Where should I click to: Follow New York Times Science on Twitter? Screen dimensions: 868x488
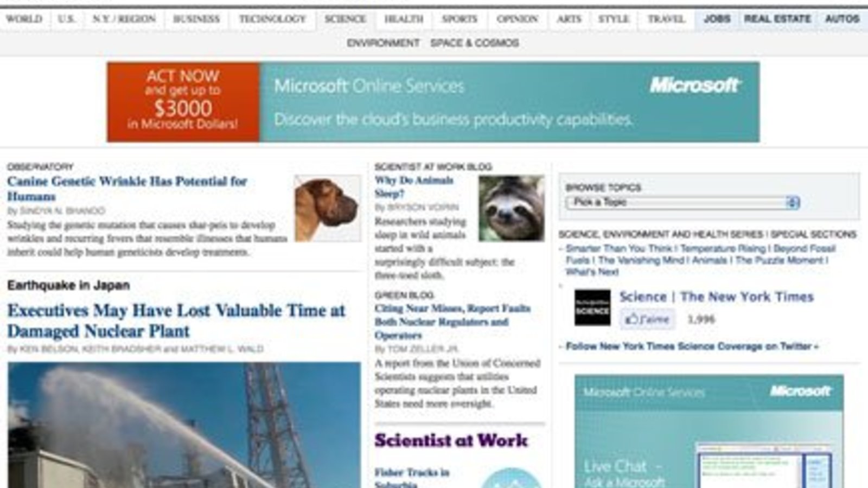click(692, 346)
